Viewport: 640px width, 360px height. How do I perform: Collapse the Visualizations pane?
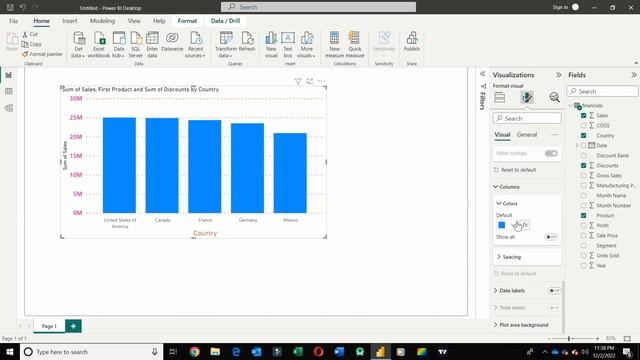[x=558, y=75]
